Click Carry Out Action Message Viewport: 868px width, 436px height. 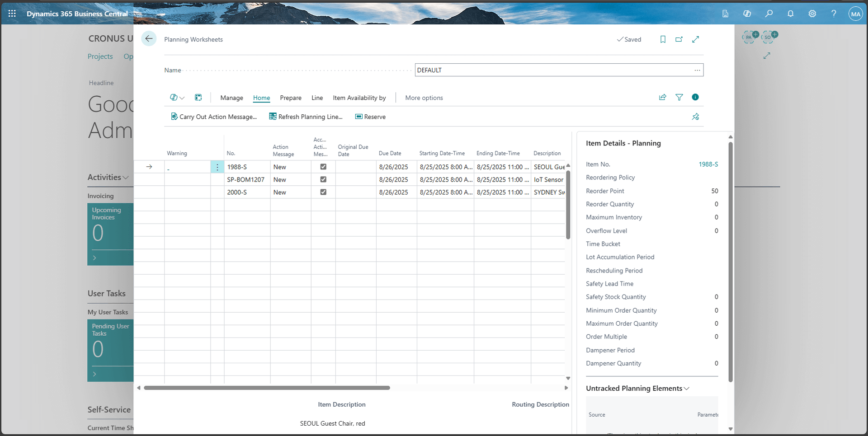[x=214, y=117]
